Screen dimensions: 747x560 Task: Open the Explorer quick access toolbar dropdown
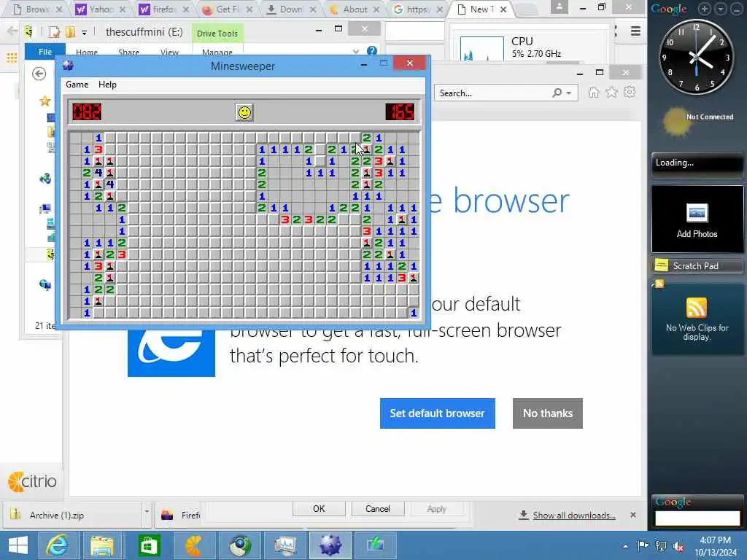click(84, 32)
